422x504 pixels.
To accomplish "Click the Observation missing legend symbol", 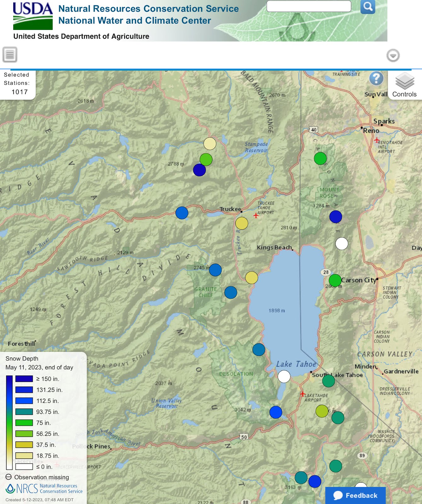I will 9,477.
